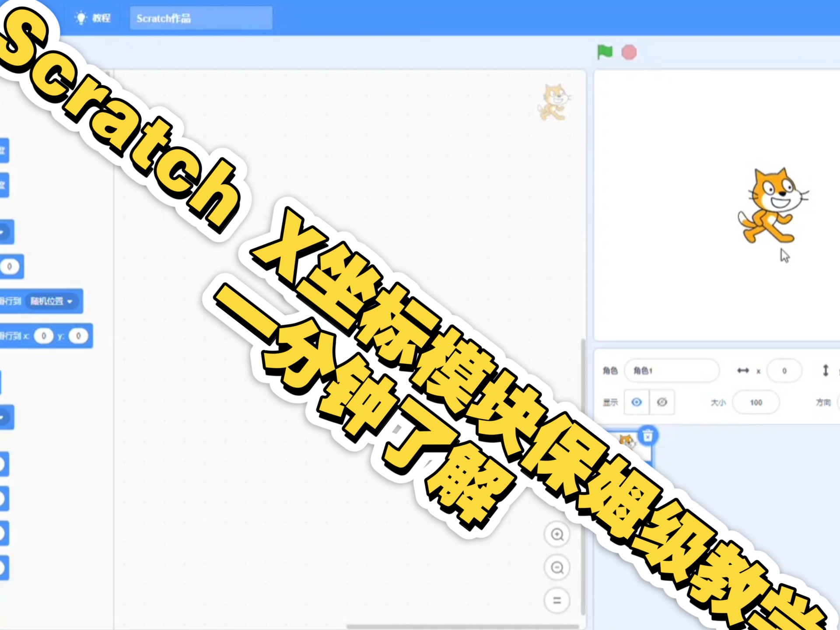Edit the sprite size field 100
The height and width of the screenshot is (630, 840).
pos(756,402)
